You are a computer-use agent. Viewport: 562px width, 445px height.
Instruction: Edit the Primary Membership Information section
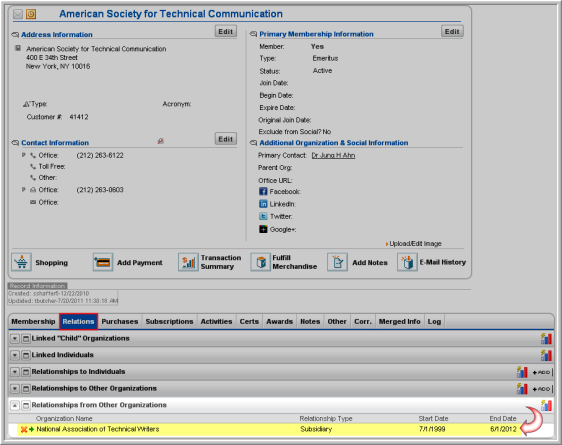(x=452, y=32)
